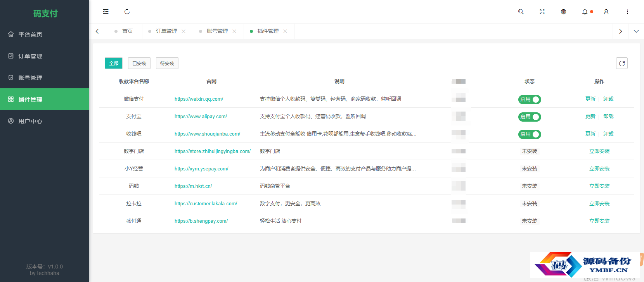
Task: Open the www.alipay.com link
Action: [x=201, y=116]
